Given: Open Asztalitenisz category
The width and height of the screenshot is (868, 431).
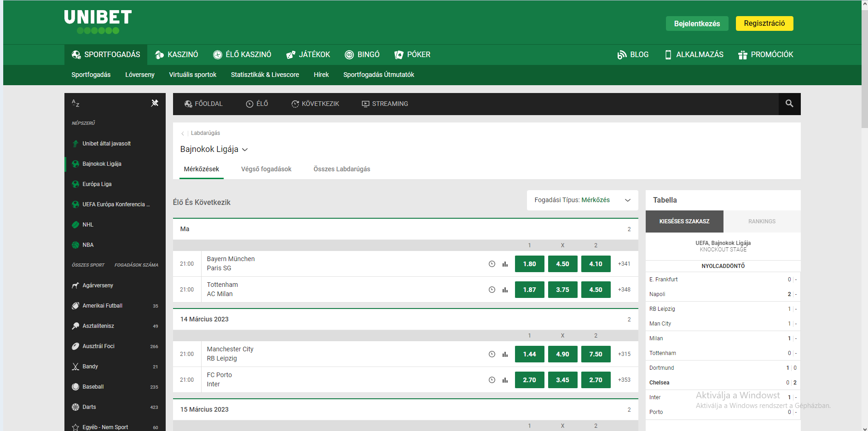Looking at the screenshot, I should click(115, 326).
